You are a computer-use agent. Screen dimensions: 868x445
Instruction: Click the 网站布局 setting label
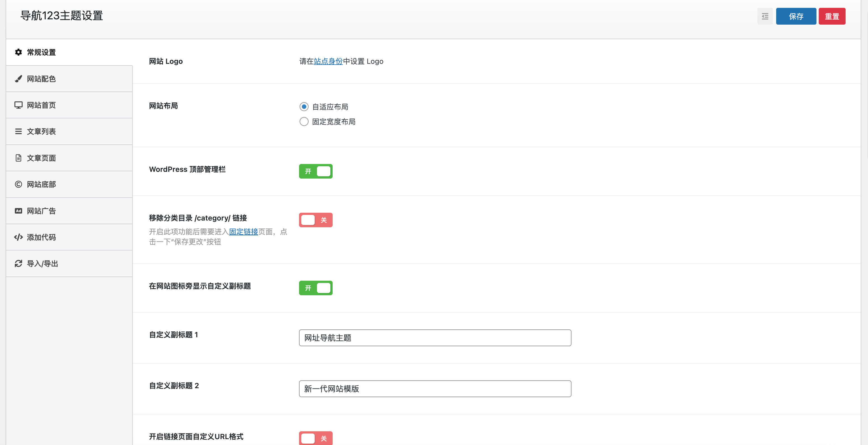tap(164, 106)
